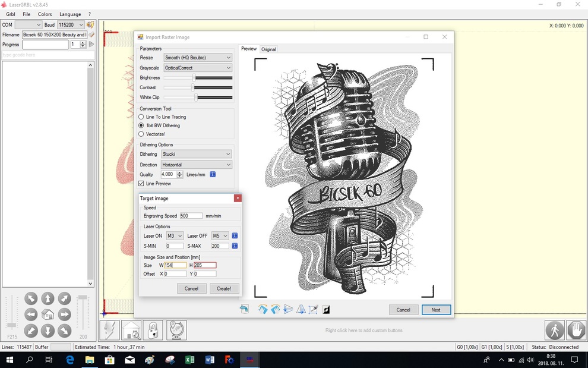
Task: Click Next in Import Raster Image dialog
Action: (436, 310)
